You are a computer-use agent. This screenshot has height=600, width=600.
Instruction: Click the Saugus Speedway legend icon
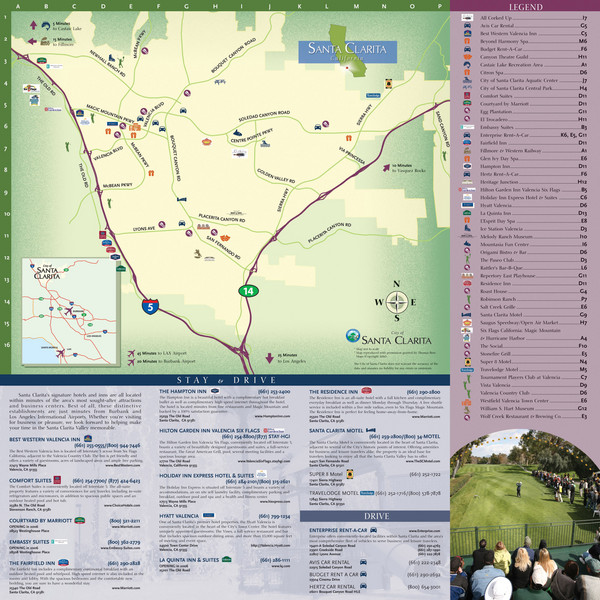467,322
